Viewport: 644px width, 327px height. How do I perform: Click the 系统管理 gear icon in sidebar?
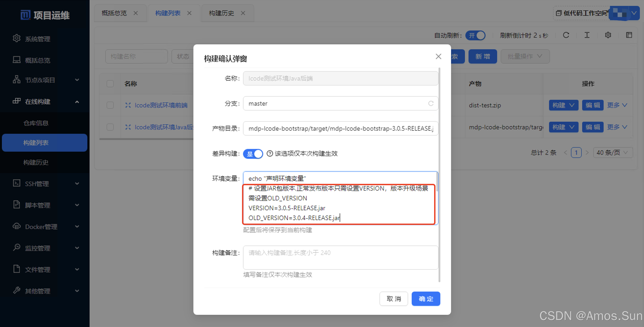click(17, 38)
